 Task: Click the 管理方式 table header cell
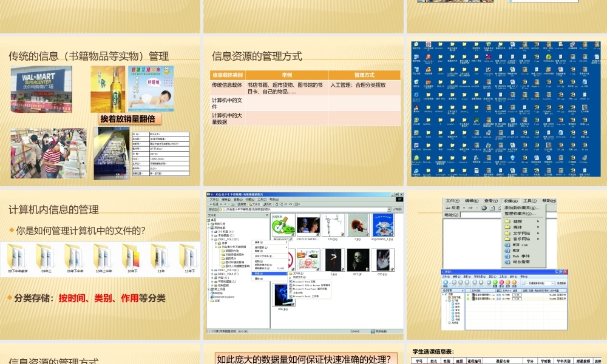(364, 75)
